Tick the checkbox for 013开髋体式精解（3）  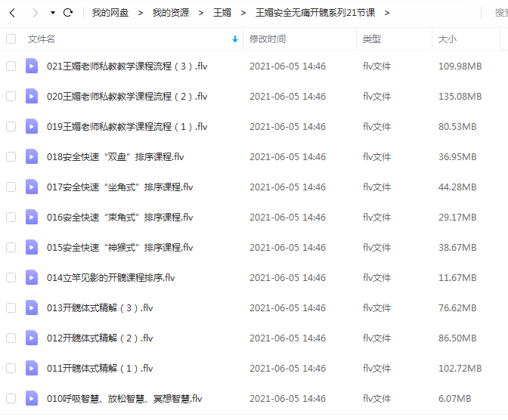click(x=11, y=307)
